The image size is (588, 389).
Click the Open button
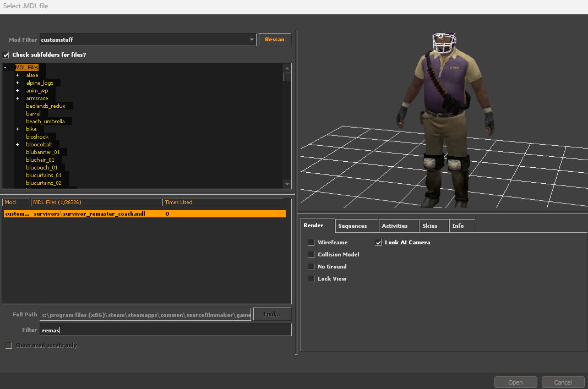pyautogui.click(x=516, y=382)
